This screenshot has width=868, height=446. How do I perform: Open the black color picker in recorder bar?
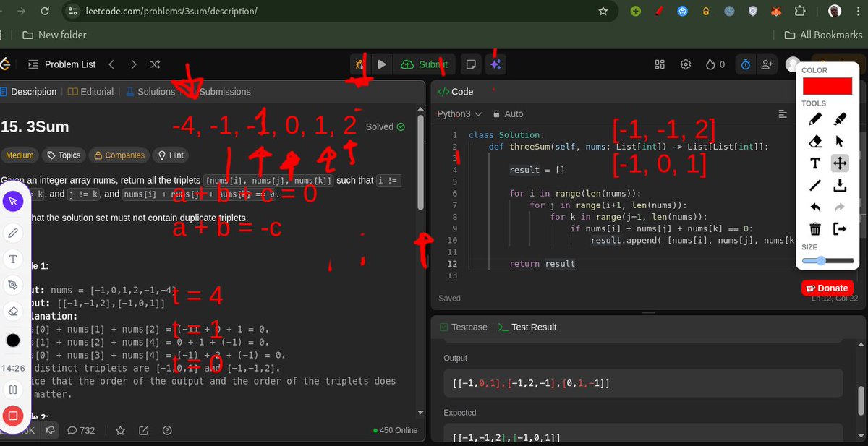(x=12, y=340)
